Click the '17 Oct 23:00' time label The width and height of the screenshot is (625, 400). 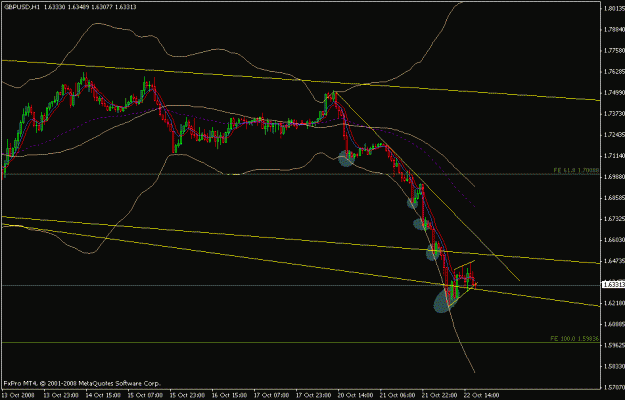coord(312,395)
